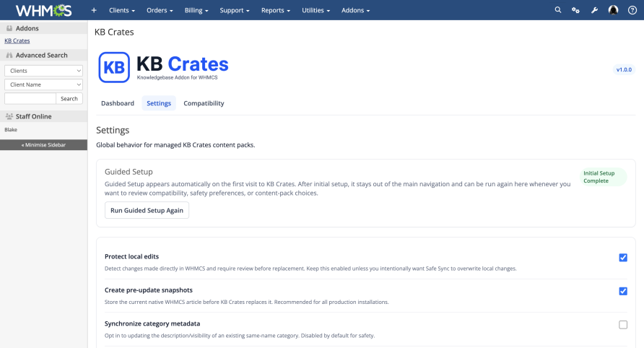Click 'Global behavior for managed KB Crates' text
644x348 pixels.
coord(175,145)
